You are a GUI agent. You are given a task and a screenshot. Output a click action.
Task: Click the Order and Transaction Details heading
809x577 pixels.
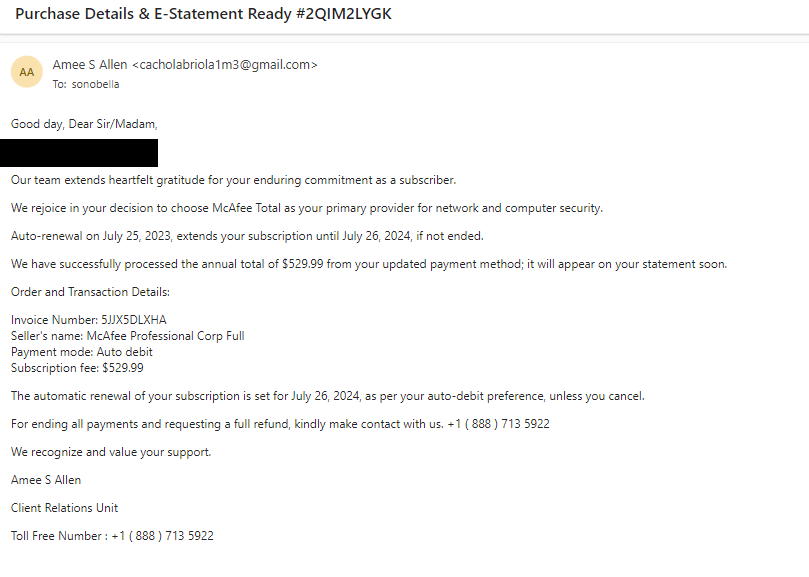90,292
